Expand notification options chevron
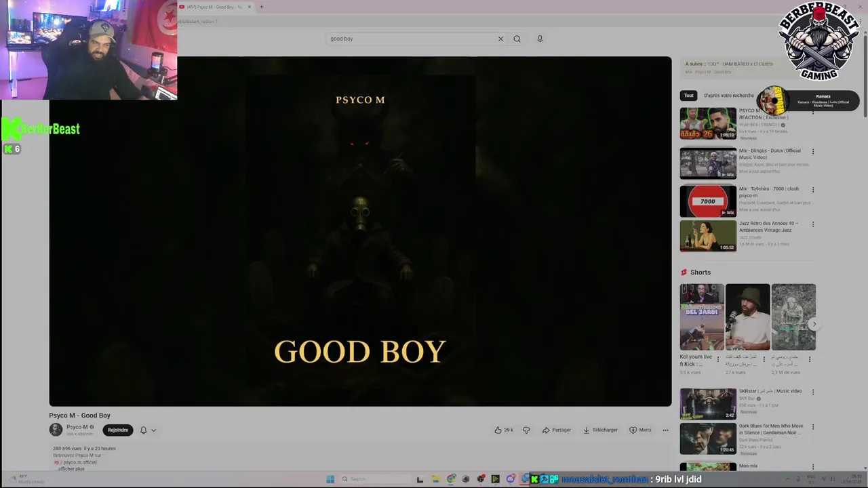This screenshot has height=488, width=868. click(153, 430)
